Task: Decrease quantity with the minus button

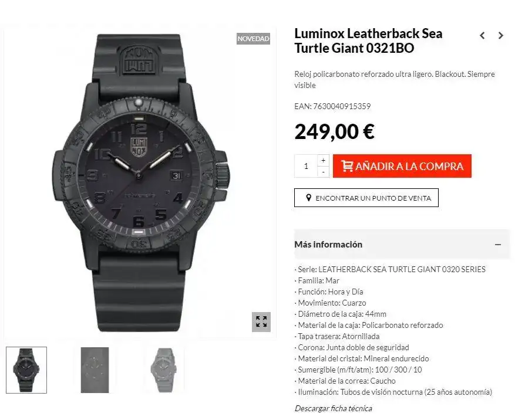Action: point(323,172)
